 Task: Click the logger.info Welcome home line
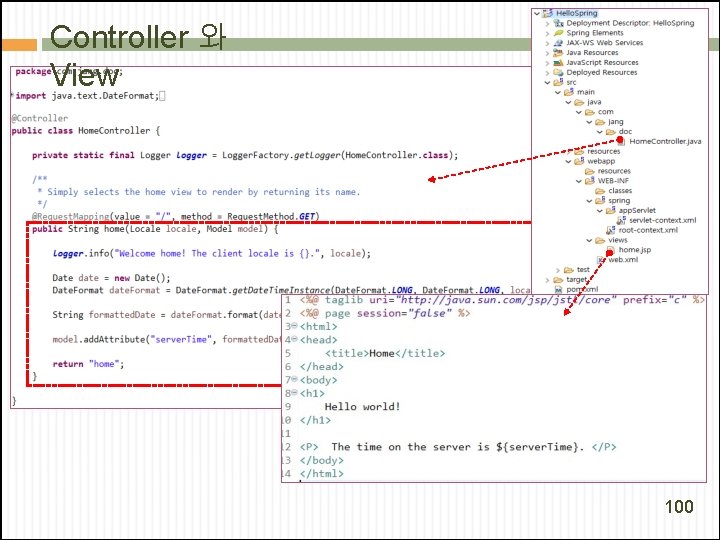click(212, 253)
